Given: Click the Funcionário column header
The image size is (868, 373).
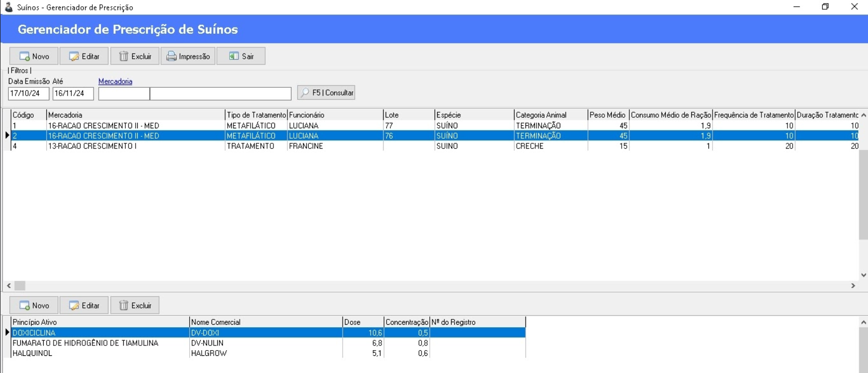Looking at the screenshot, I should click(x=335, y=115).
